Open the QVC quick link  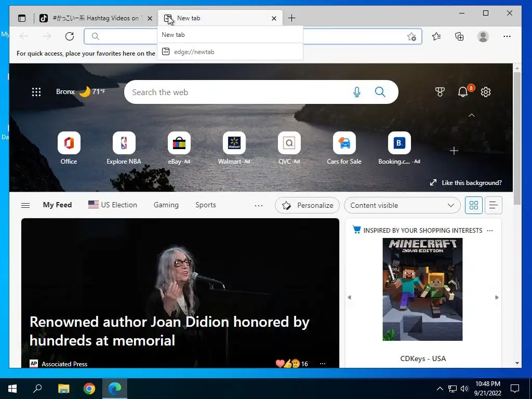coord(289,148)
